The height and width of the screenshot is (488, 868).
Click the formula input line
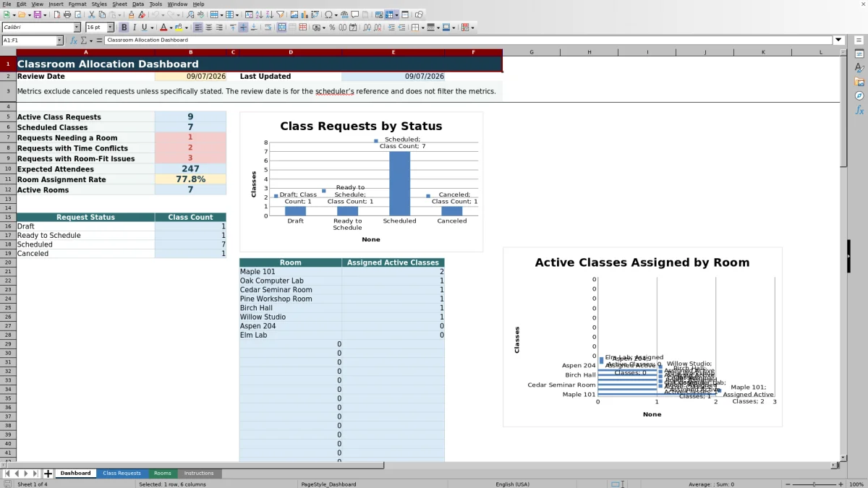[468, 40]
